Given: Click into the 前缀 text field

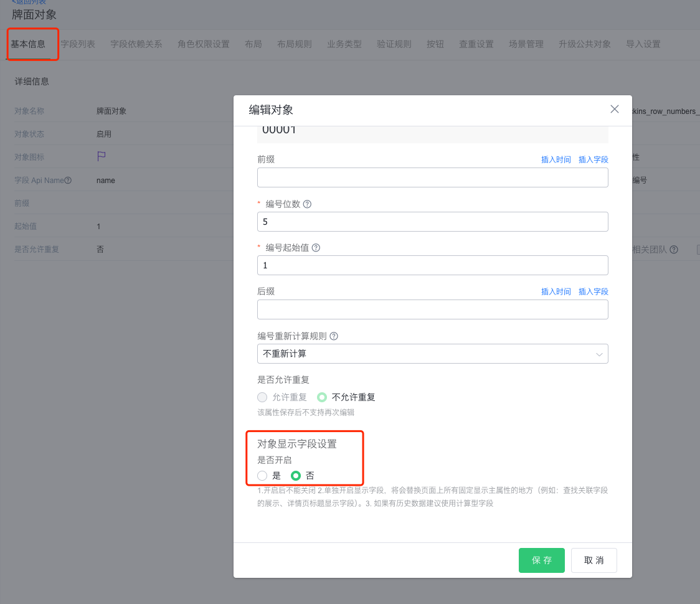Looking at the screenshot, I should (x=432, y=177).
